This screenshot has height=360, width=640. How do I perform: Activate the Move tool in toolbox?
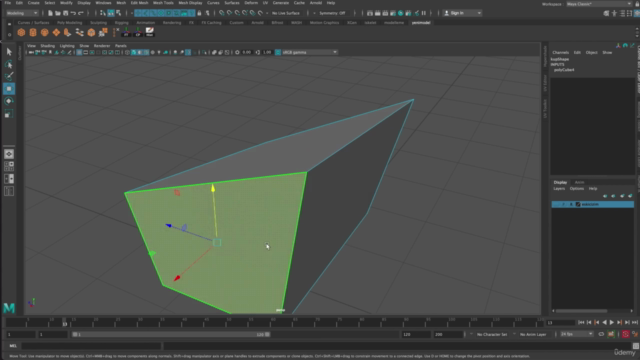(9, 89)
